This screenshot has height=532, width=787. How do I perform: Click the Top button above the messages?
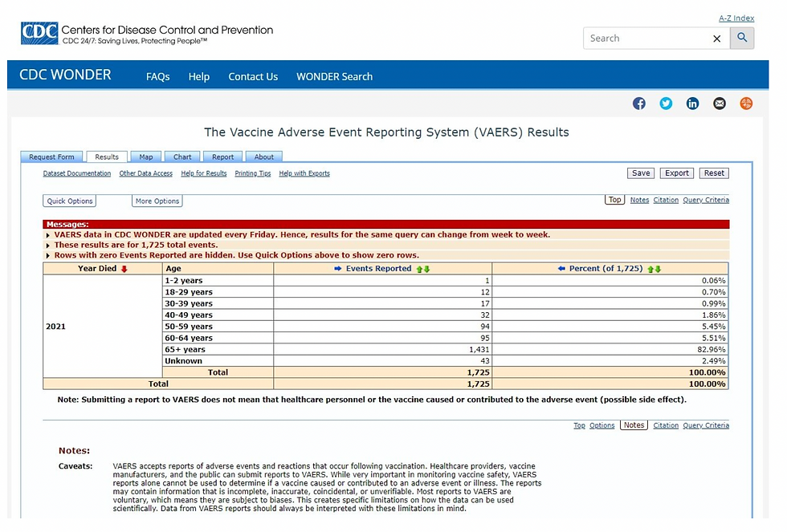(x=615, y=200)
